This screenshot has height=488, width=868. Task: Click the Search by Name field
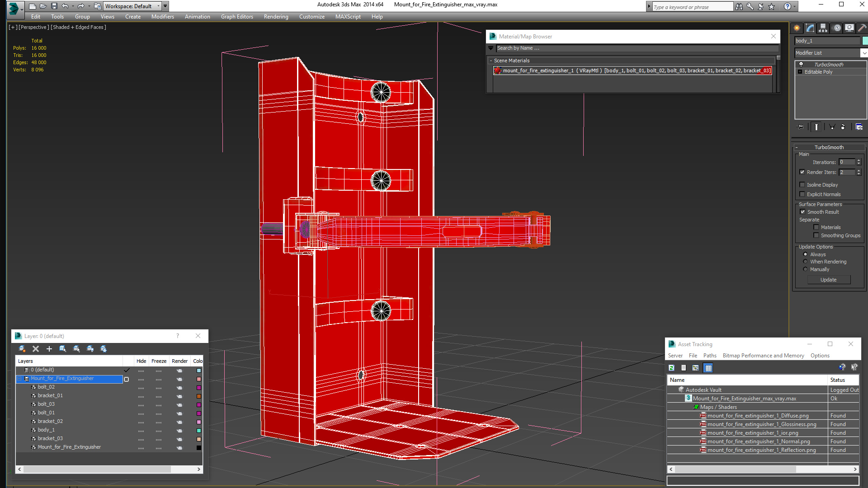633,48
